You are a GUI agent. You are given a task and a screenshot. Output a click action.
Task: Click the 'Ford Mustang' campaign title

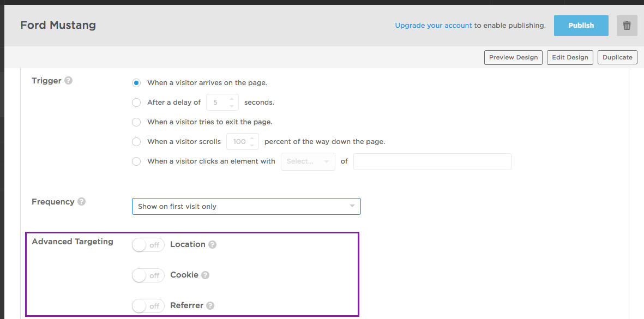(58, 25)
